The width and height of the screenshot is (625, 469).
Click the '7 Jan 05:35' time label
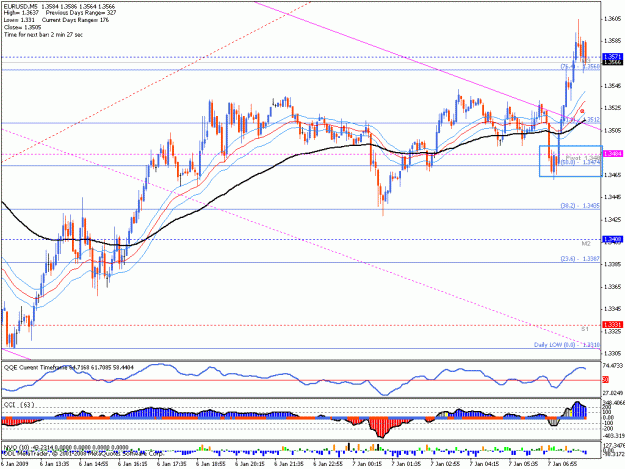[524, 464]
